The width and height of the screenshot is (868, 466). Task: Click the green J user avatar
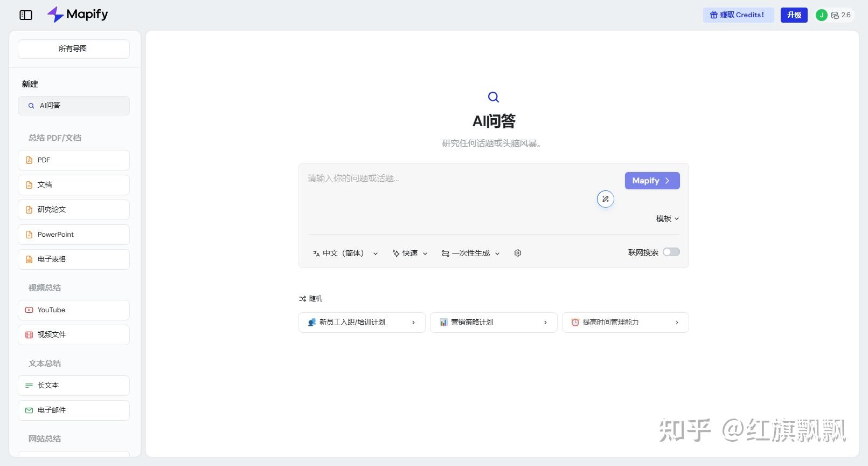click(821, 15)
